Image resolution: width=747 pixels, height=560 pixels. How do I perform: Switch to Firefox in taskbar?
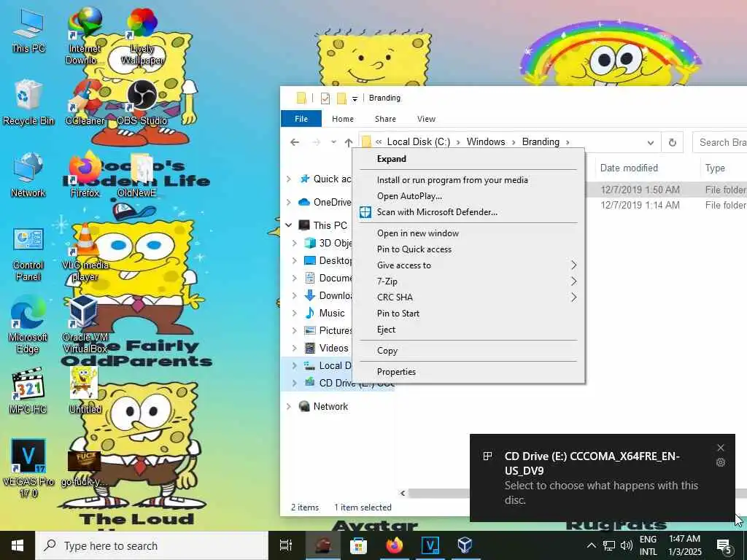click(395, 545)
